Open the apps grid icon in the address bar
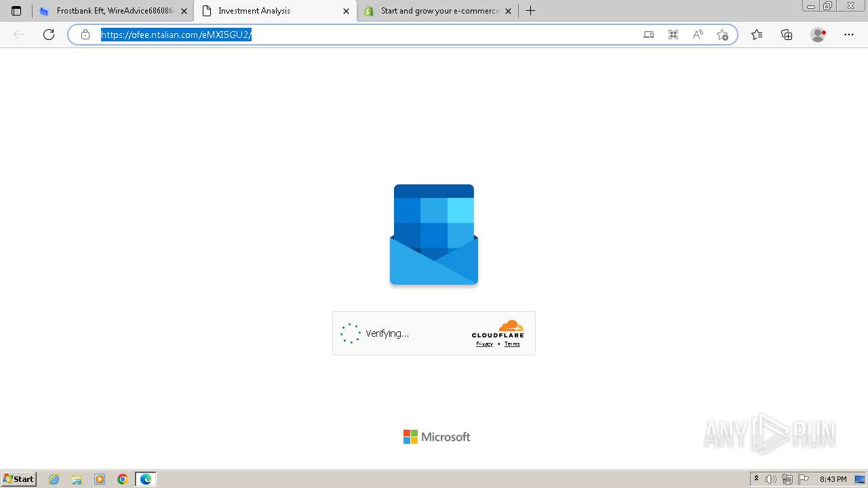Image resolution: width=868 pixels, height=488 pixels. pyautogui.click(x=673, y=35)
